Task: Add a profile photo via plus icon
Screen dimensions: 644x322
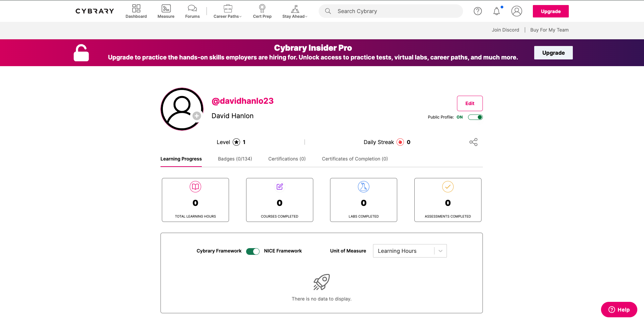Action: pos(197,116)
